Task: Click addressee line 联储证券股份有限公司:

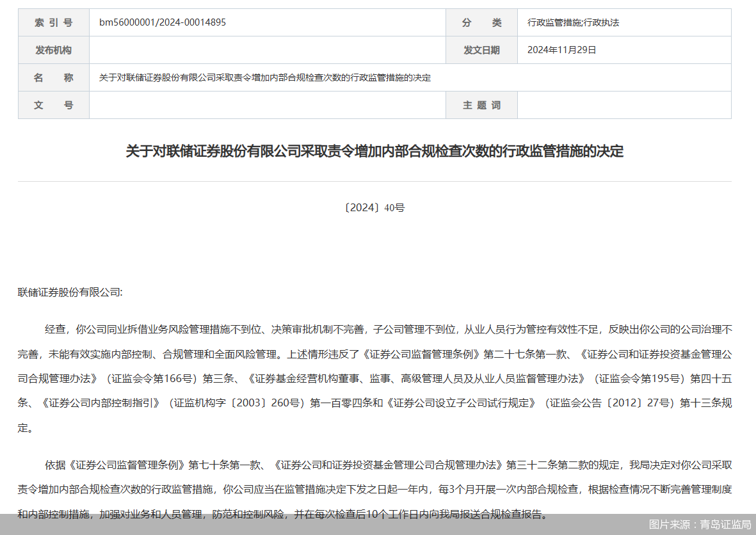Action: [70, 292]
